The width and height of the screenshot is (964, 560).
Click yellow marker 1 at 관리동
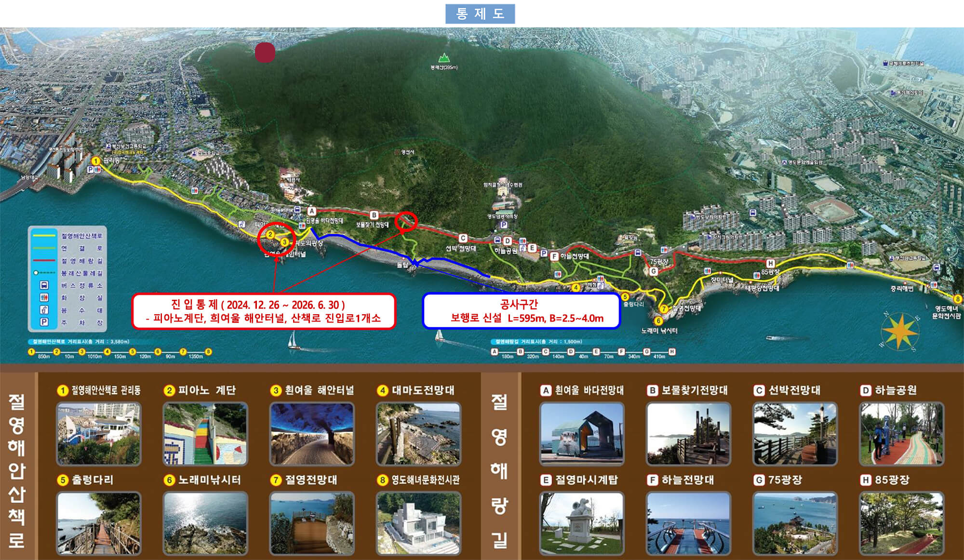pos(95,161)
